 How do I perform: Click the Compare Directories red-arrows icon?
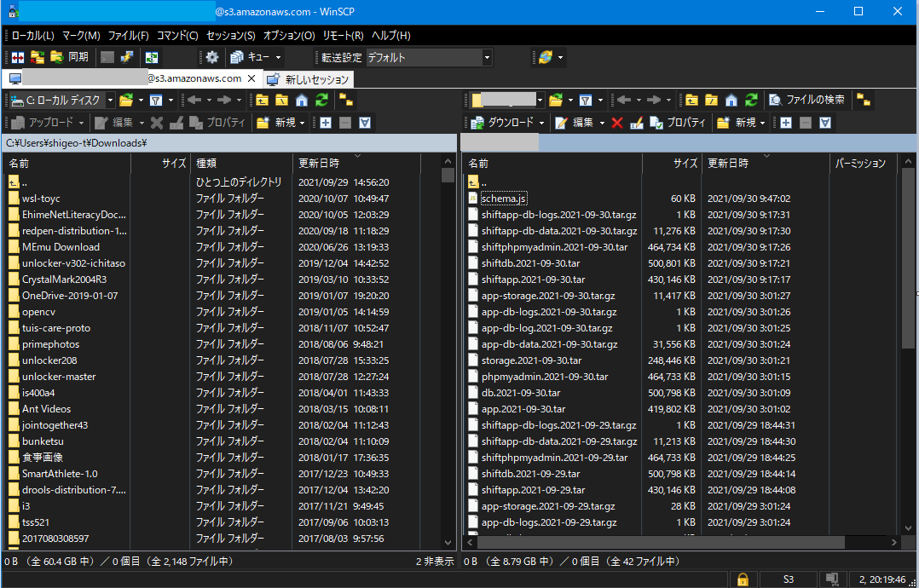pyautogui.click(x=18, y=57)
